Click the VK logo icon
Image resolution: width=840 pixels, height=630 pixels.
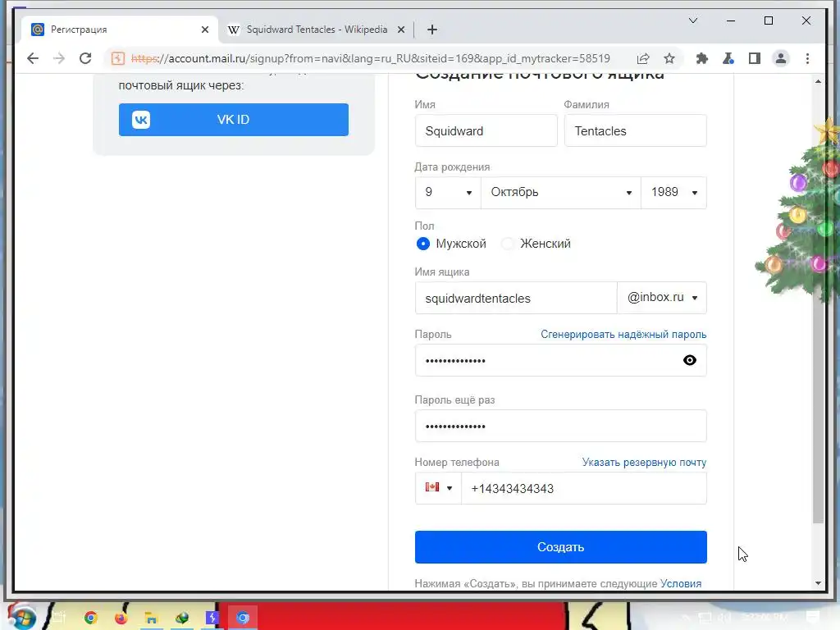141,120
